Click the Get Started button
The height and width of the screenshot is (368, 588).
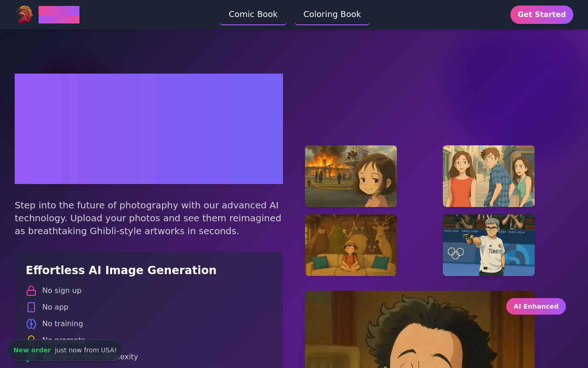[x=542, y=15]
